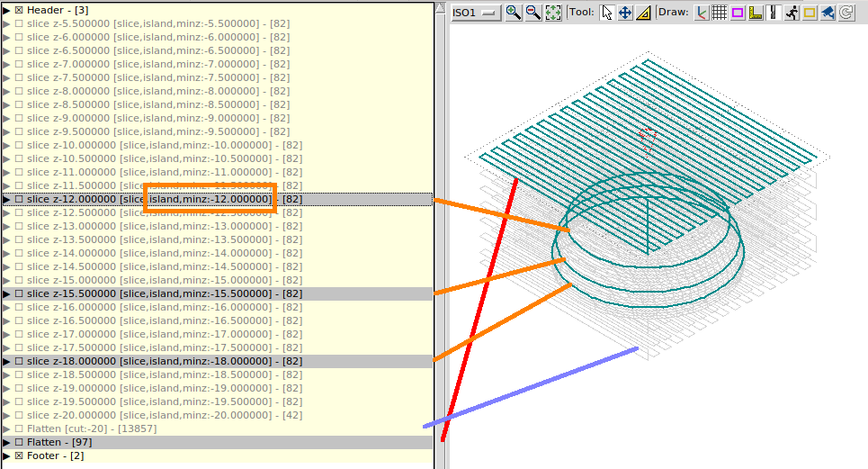Toggle the grid display icon
The image size is (868, 469).
click(x=719, y=13)
